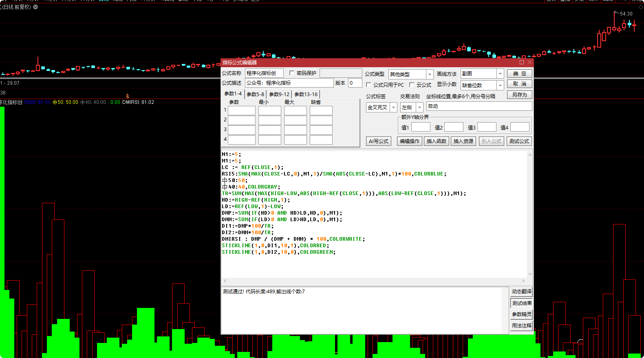
Task: Click code editor scroll-left arrow
Action: pyautogui.click(x=225, y=281)
